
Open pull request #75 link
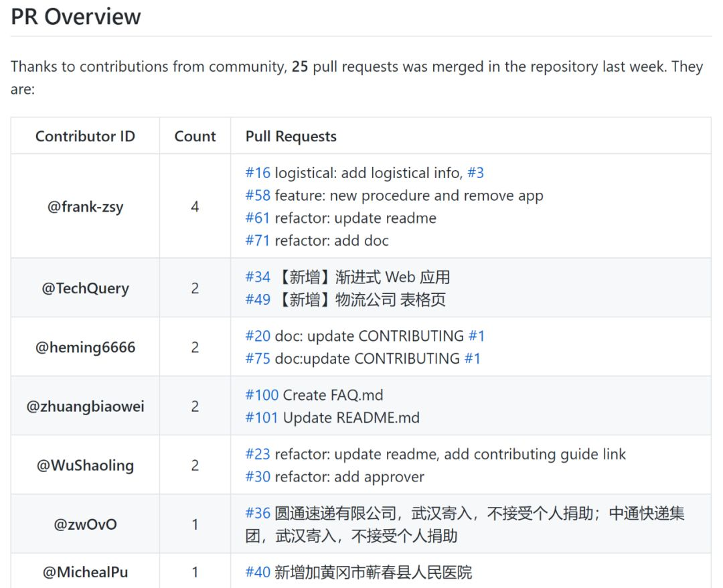tap(258, 358)
